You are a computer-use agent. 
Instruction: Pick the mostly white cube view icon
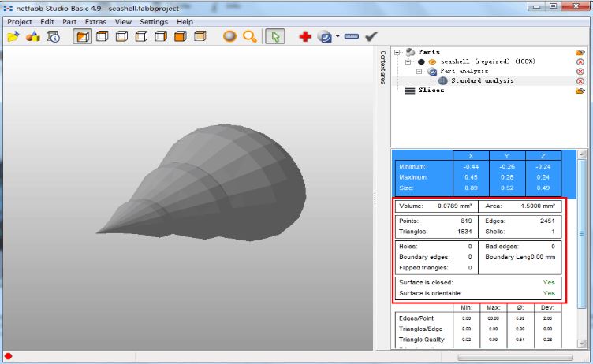click(x=141, y=36)
